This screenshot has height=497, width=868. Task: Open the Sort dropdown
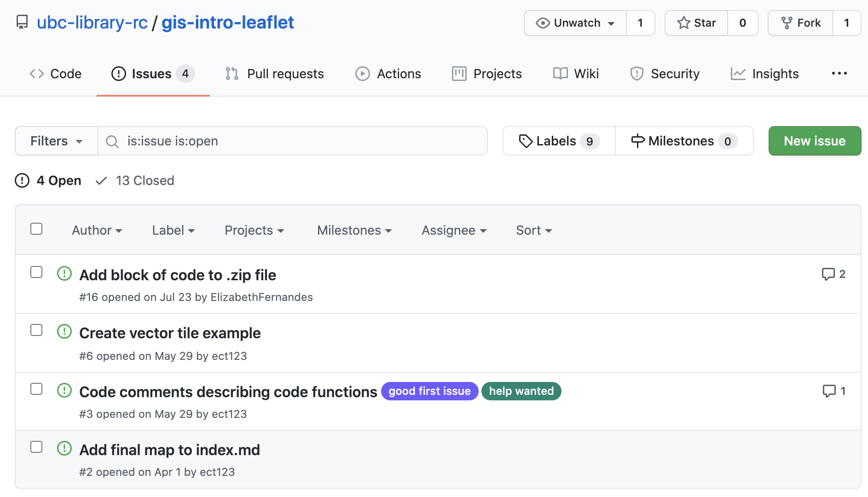(x=534, y=230)
